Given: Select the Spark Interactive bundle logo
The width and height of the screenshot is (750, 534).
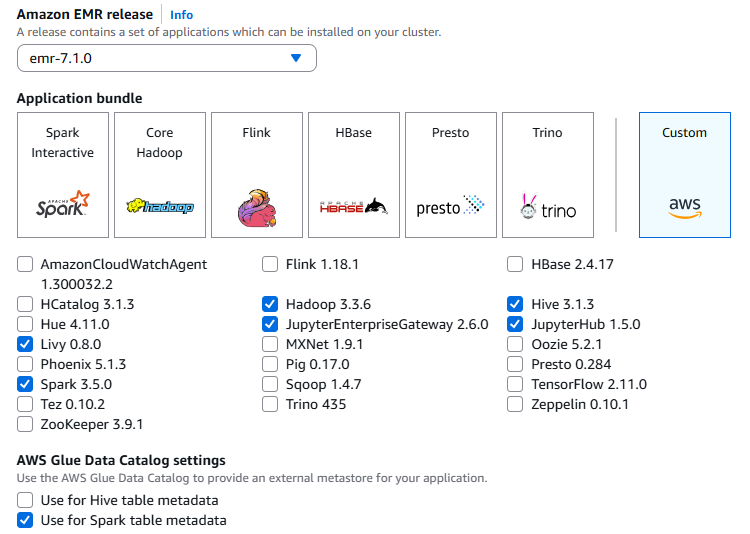Looking at the screenshot, I should [62, 207].
